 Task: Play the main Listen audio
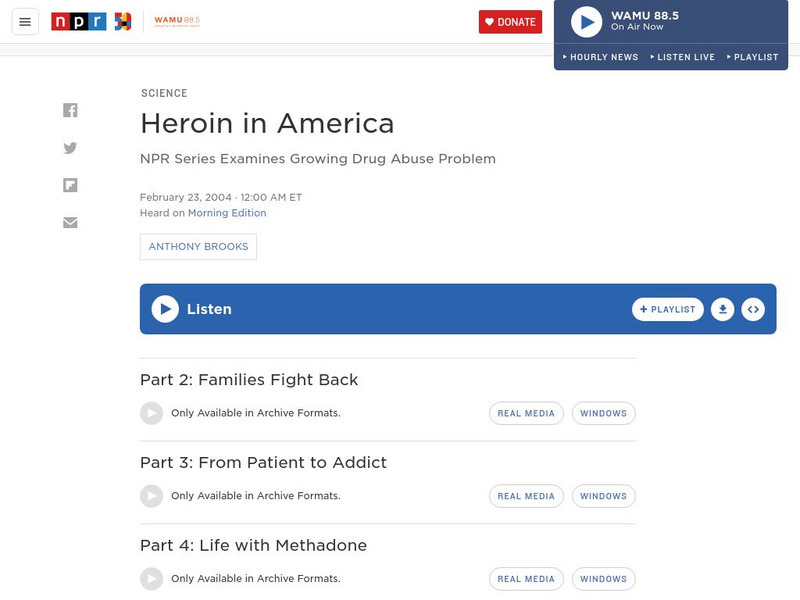[x=165, y=309]
